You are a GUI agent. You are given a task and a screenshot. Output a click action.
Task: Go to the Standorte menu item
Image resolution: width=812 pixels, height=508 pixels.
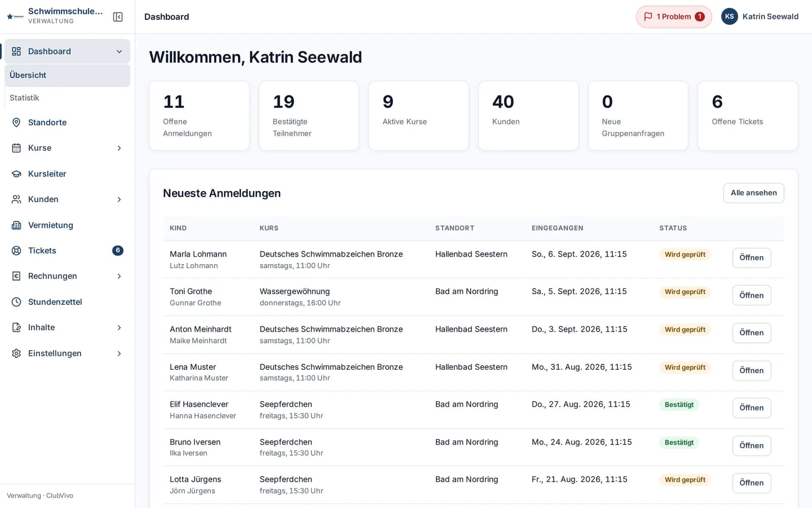coord(67,122)
